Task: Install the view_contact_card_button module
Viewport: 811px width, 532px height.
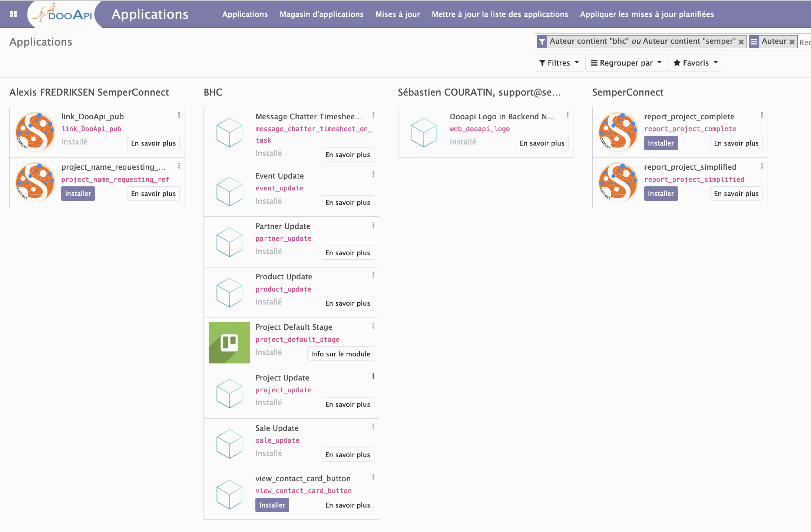Action: pyautogui.click(x=272, y=505)
